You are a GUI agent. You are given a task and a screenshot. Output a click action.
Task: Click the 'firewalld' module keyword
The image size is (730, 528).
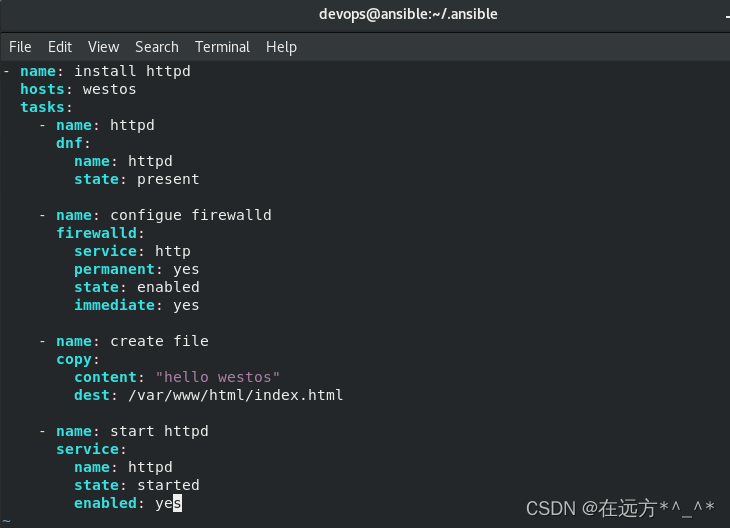tap(96, 233)
